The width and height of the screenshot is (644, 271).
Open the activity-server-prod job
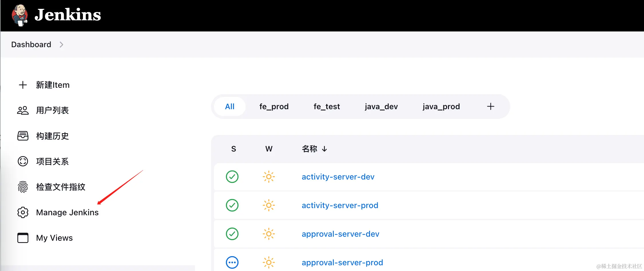[x=340, y=206]
